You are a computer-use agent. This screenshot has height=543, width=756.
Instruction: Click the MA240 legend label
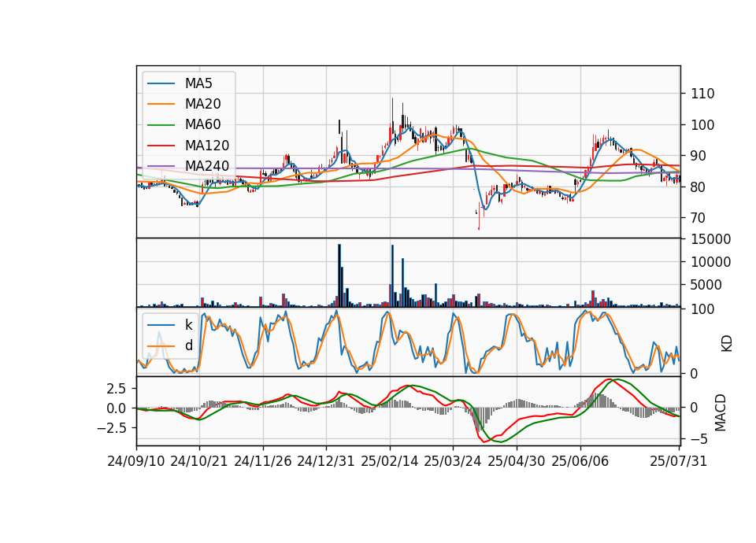tap(207, 166)
